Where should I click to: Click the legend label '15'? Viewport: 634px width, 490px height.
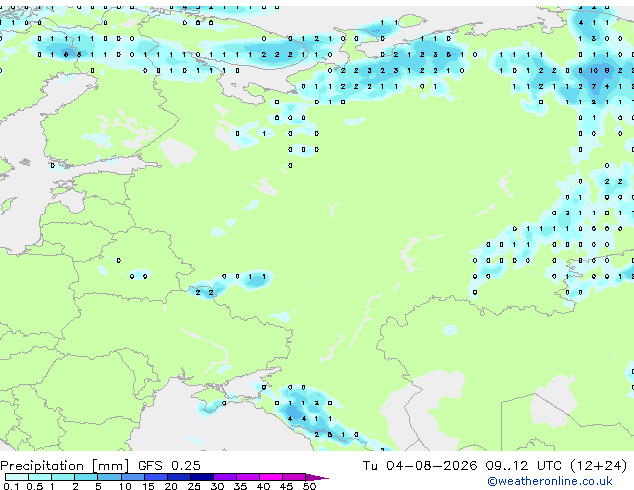coord(148,486)
